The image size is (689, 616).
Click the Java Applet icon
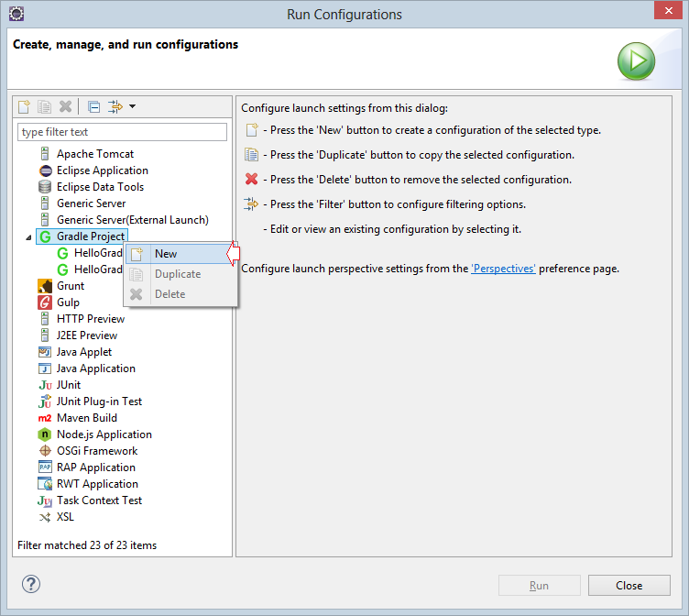[45, 352]
